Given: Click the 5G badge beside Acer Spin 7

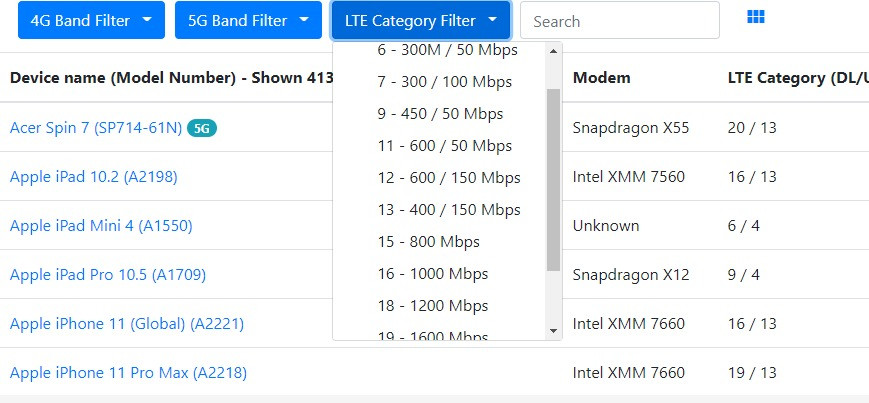Looking at the screenshot, I should click(x=202, y=129).
